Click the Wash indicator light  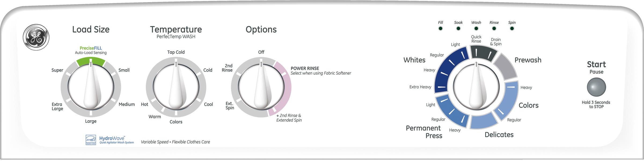coord(476,28)
